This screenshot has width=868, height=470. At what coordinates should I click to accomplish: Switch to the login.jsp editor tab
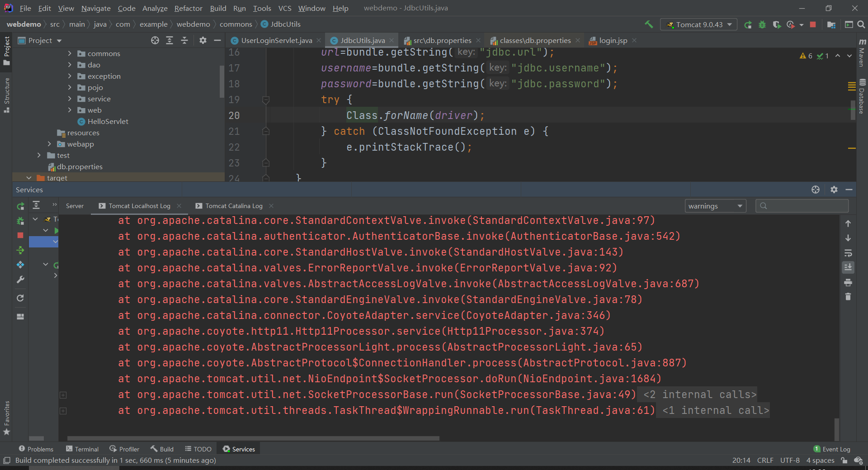point(613,40)
